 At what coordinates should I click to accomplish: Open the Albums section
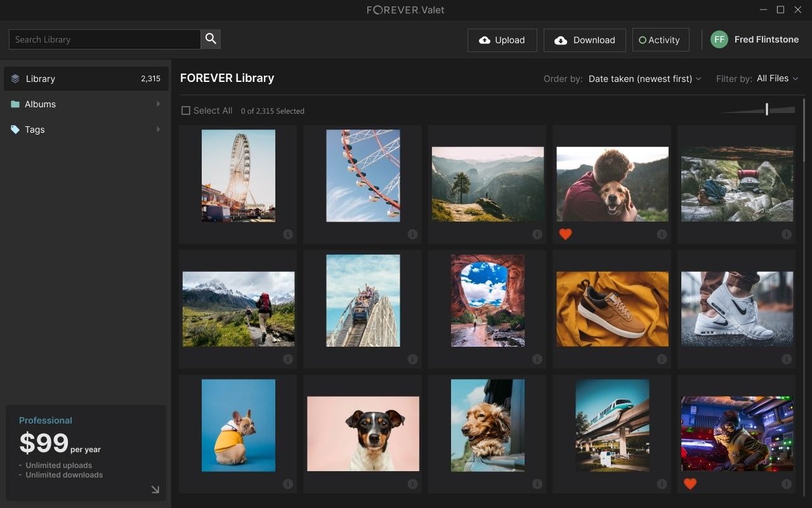86,104
